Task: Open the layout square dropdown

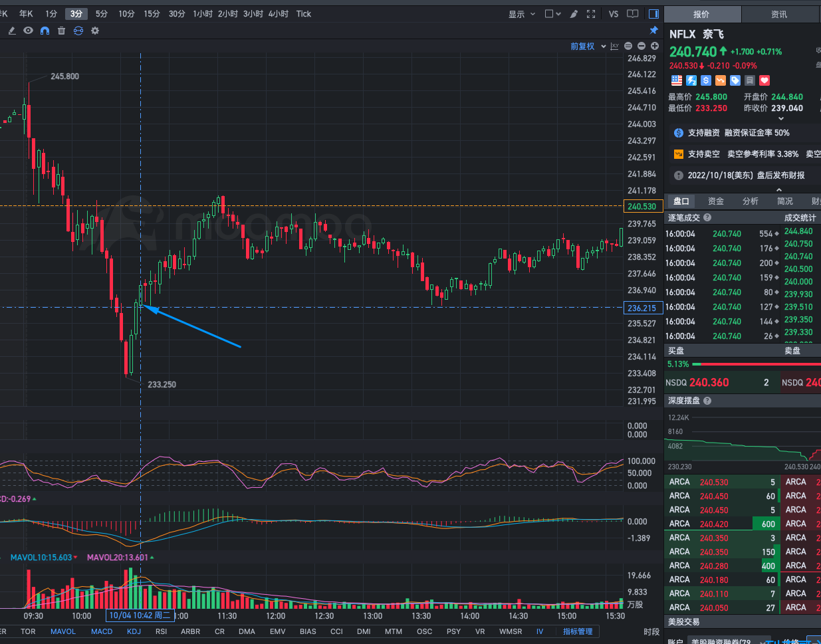Action: pos(552,14)
